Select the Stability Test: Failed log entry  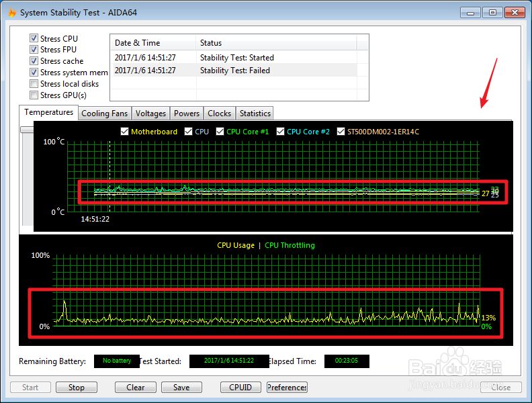[234, 71]
